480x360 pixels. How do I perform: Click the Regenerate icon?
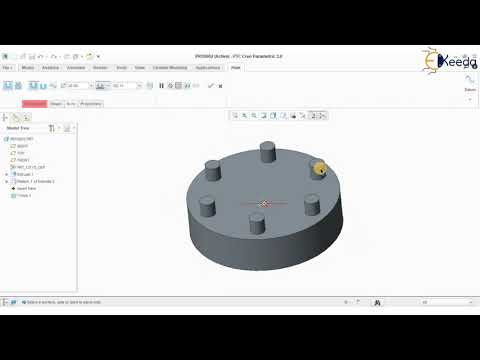pos(67,57)
